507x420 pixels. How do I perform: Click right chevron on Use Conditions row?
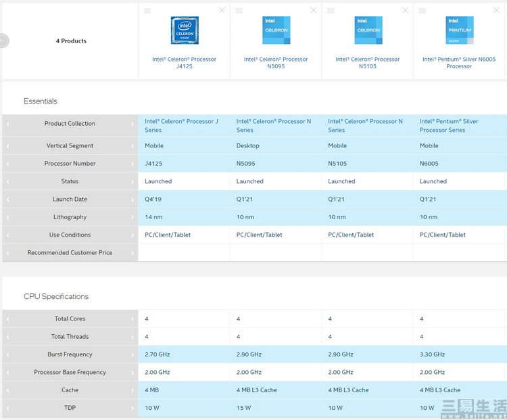pyautogui.click(x=132, y=235)
